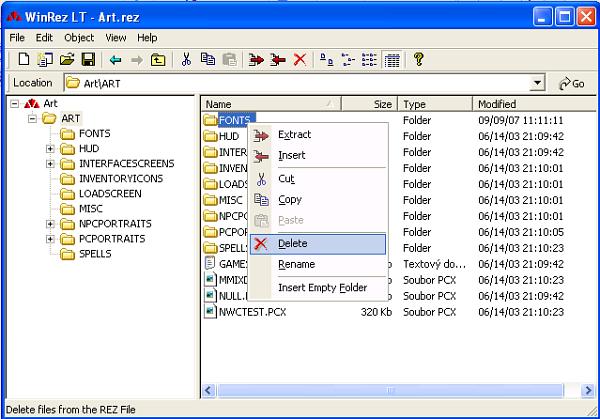Viewport: 600px width, 419px height.
Task: Open the Help menu
Action: (147, 37)
